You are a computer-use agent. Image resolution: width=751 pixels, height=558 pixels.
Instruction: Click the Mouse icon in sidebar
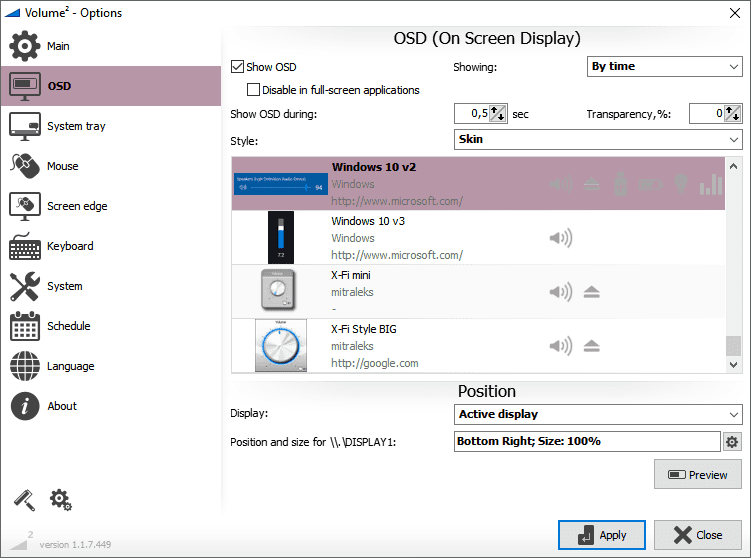(24, 166)
